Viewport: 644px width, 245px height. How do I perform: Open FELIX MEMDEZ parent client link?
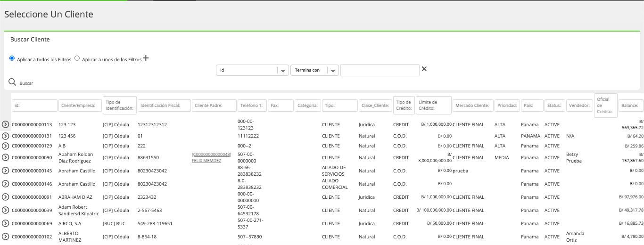(206, 161)
